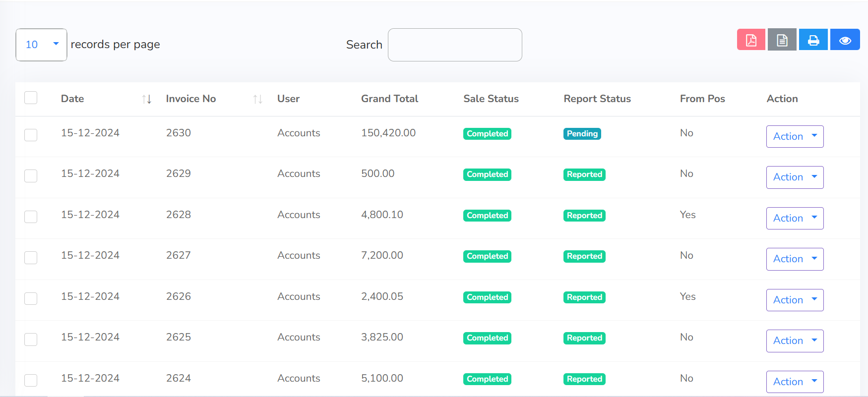
Task: Open Action dropdown for invoice 2628
Action: (795, 218)
